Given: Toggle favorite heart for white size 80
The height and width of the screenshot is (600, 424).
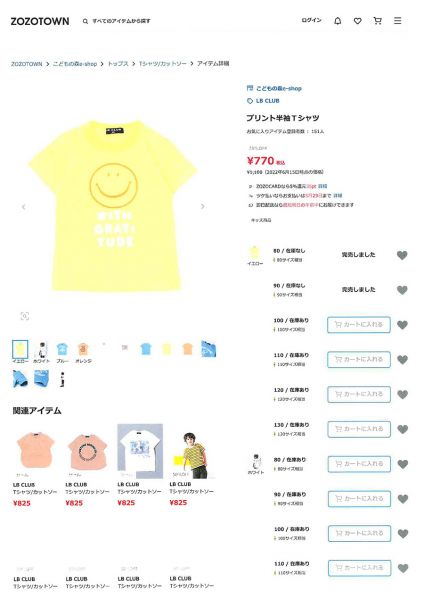Looking at the screenshot, I should click(403, 464).
